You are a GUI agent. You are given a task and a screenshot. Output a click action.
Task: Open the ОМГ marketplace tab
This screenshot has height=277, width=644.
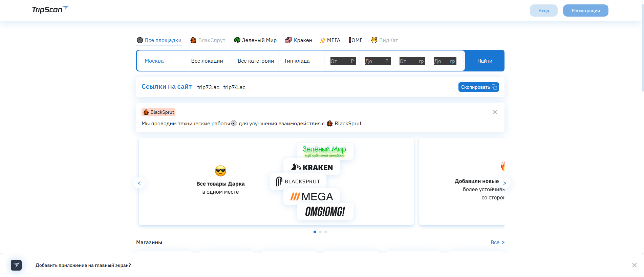[356, 40]
